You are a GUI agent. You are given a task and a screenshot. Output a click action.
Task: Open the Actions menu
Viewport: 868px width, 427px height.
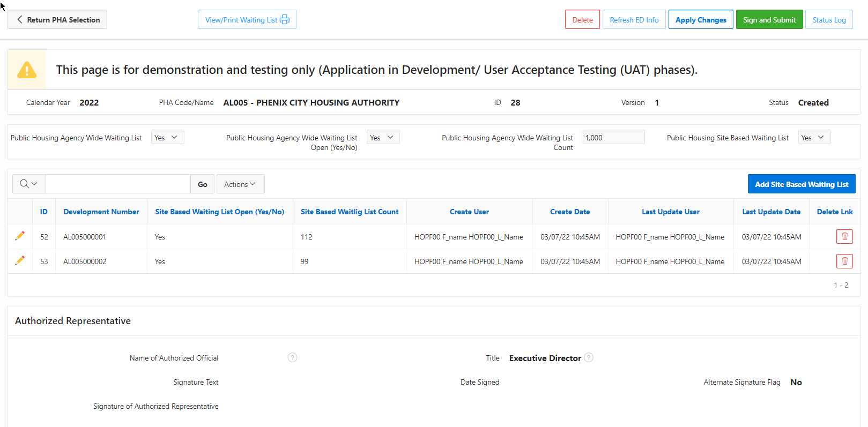(x=240, y=184)
